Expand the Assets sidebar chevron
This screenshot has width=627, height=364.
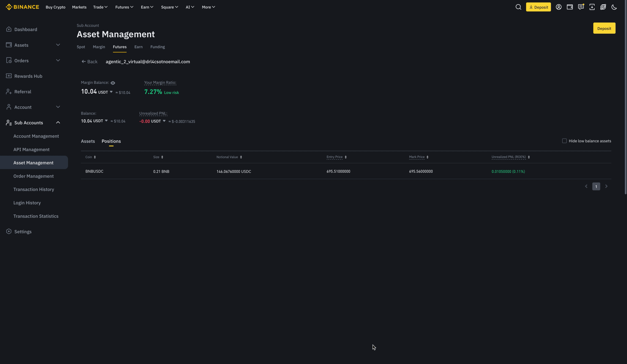point(58,45)
